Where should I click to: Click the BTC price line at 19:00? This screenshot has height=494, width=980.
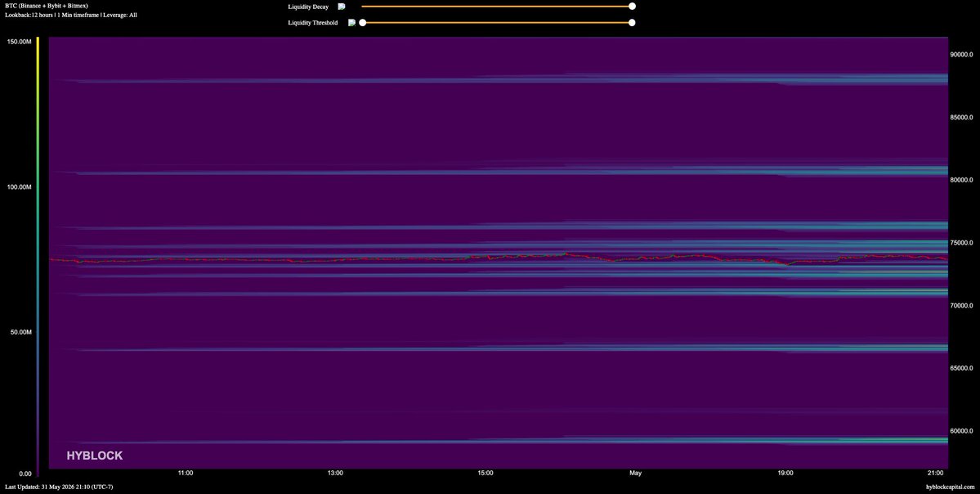785,264
